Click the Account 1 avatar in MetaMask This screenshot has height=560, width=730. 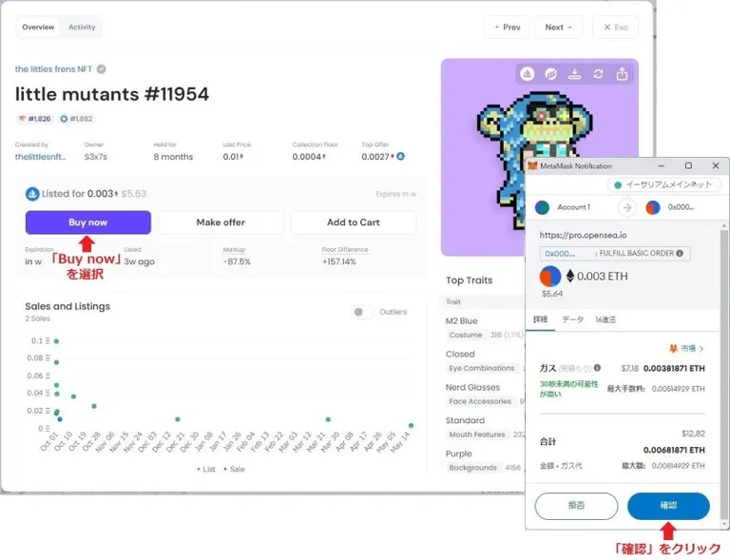tap(542, 207)
